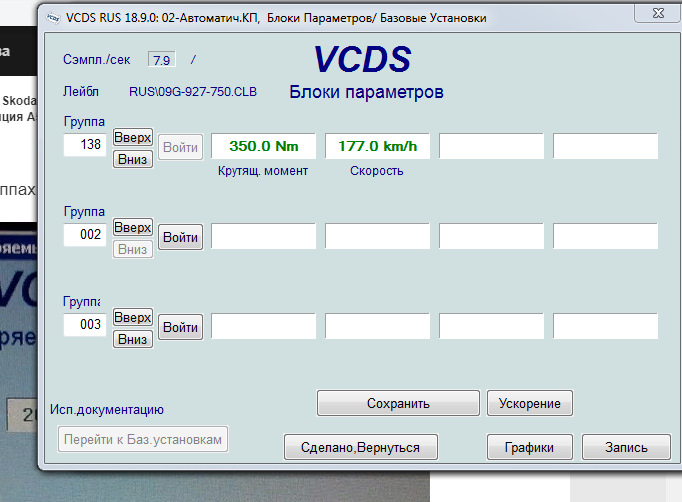The height and width of the screenshot is (502, 682).
Task: Click the label file RUS\09G-927-750.CLB
Action: (193, 92)
